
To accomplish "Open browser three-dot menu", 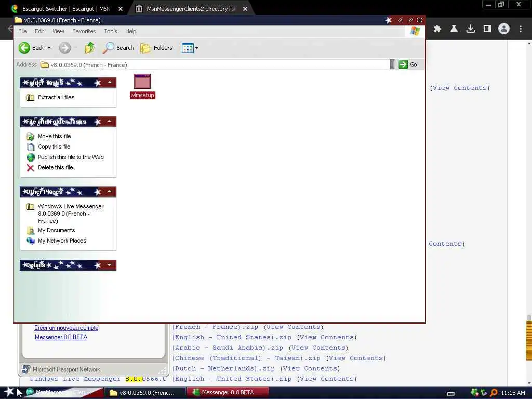I will [x=521, y=29].
